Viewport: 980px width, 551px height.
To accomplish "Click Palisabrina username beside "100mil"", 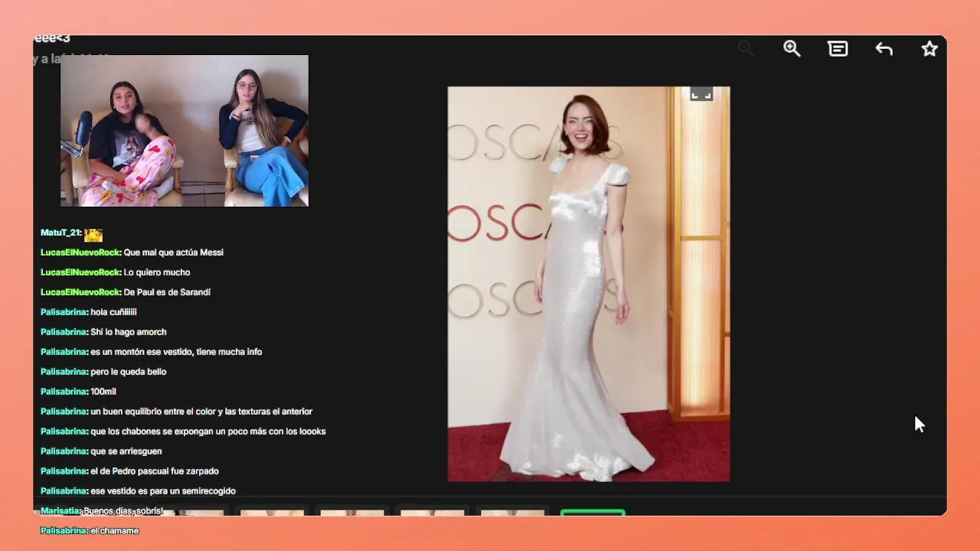I will click(64, 392).
